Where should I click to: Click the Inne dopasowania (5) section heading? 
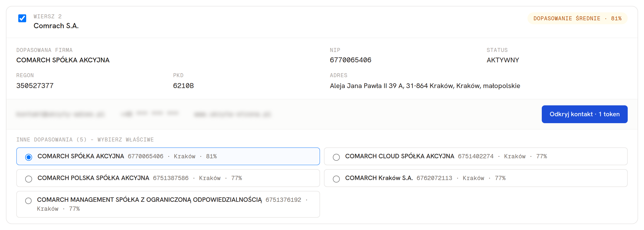click(x=85, y=139)
